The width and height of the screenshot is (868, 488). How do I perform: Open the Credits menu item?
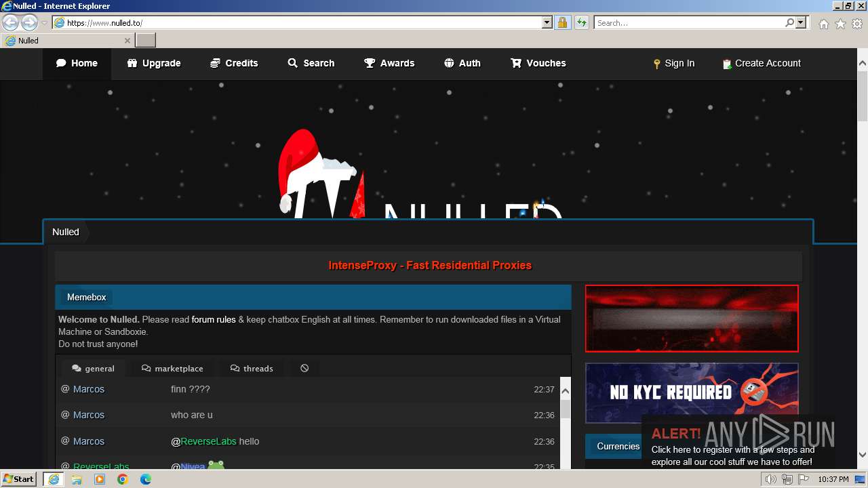[234, 63]
